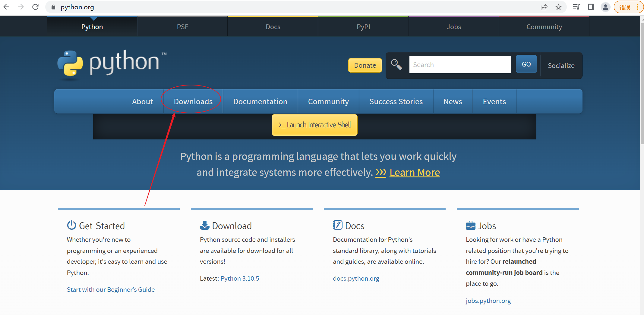
Task: Open the Events menu
Action: 494,101
